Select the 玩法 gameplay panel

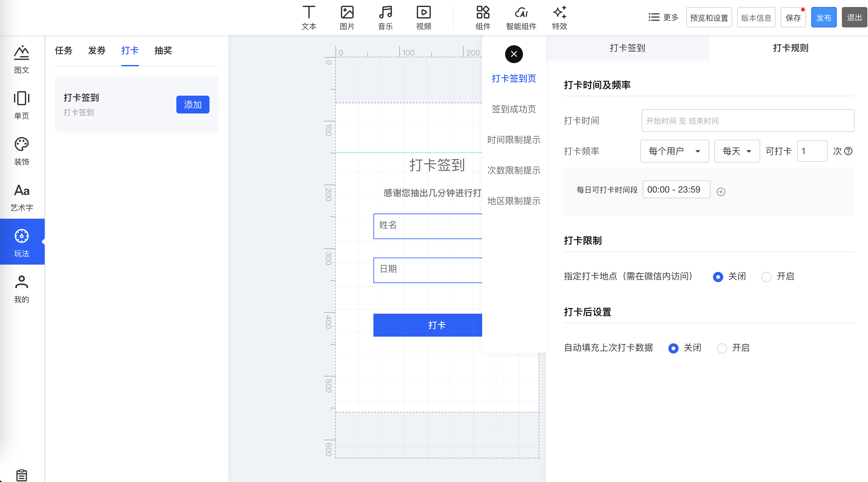pyautogui.click(x=22, y=242)
